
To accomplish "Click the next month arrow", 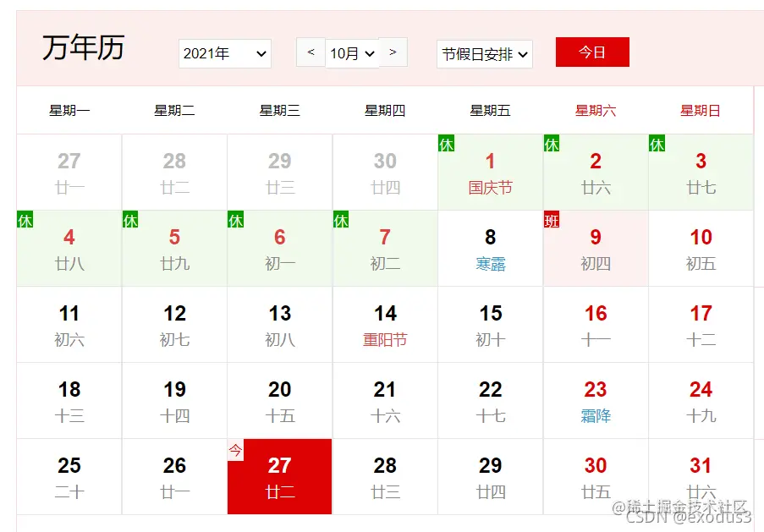I will tap(393, 52).
